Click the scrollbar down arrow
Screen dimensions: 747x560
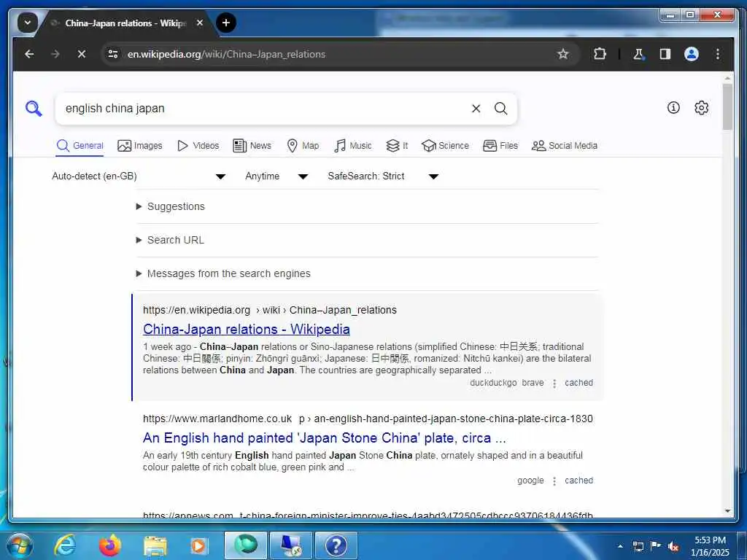727,511
